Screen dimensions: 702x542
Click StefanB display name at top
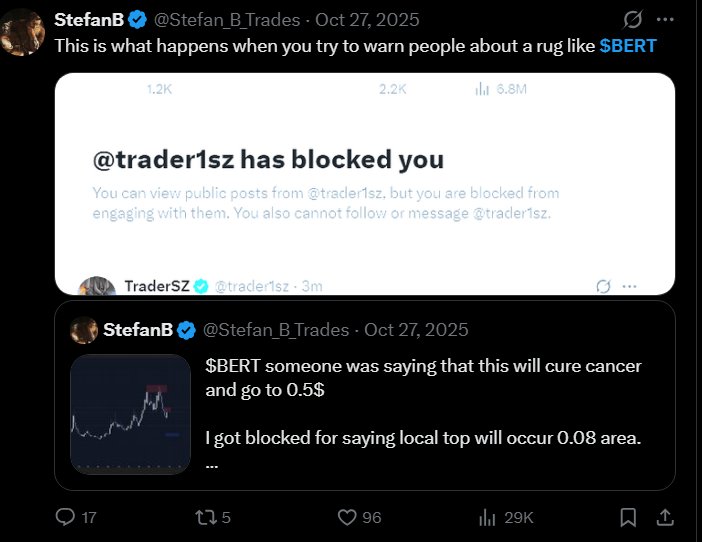click(x=88, y=20)
